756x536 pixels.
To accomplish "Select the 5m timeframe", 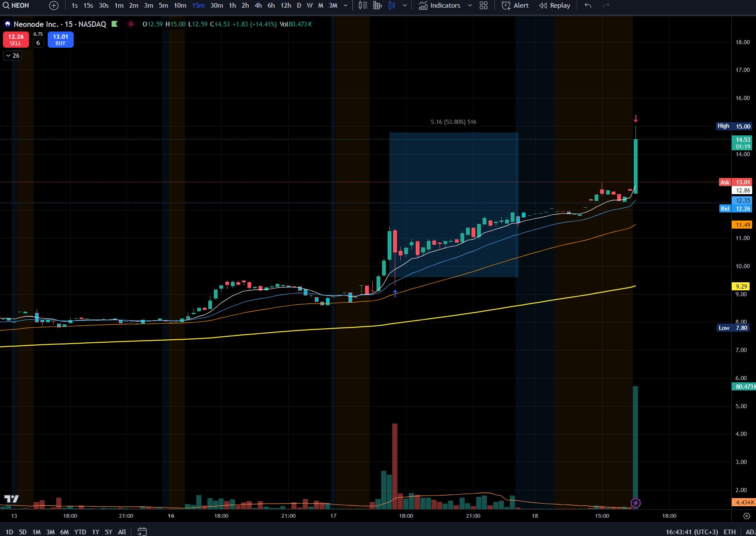I will pyautogui.click(x=163, y=6).
